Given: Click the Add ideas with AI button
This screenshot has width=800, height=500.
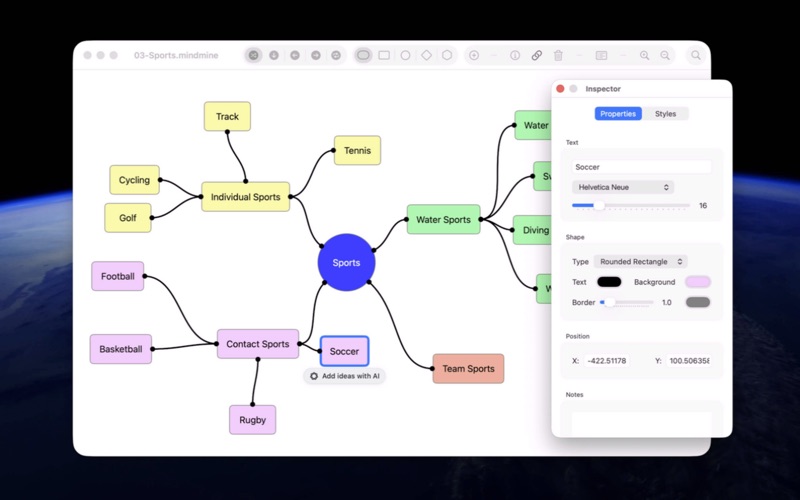Looking at the screenshot, I should 344,376.
